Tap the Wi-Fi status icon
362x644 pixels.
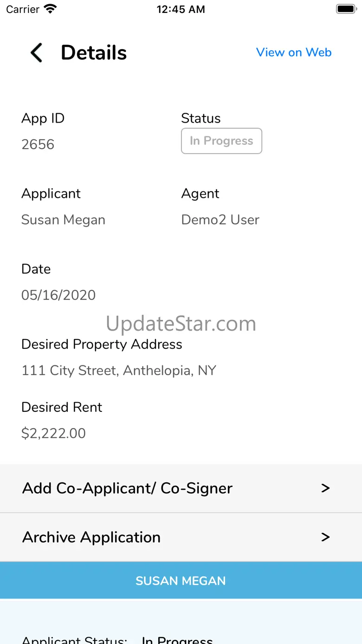[x=50, y=9]
